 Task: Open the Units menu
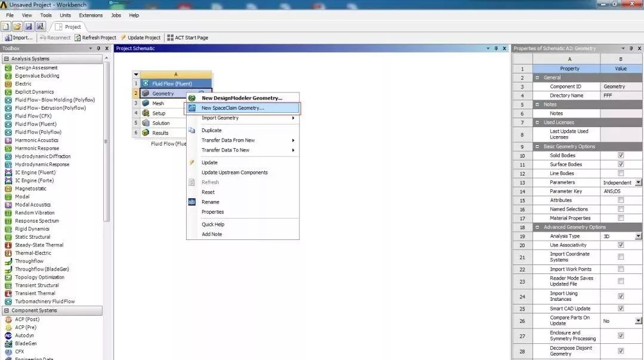click(x=66, y=15)
